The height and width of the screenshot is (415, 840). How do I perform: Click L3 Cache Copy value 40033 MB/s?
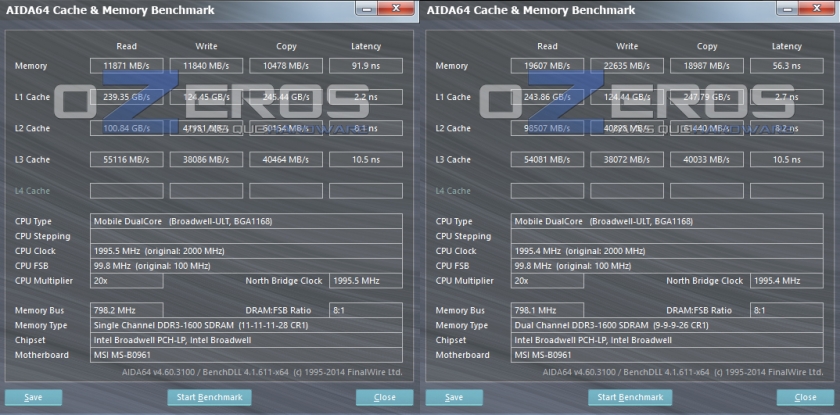pos(707,160)
